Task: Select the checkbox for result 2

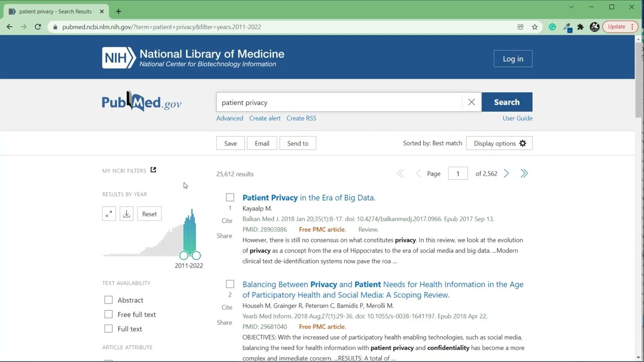Action: pyautogui.click(x=230, y=284)
